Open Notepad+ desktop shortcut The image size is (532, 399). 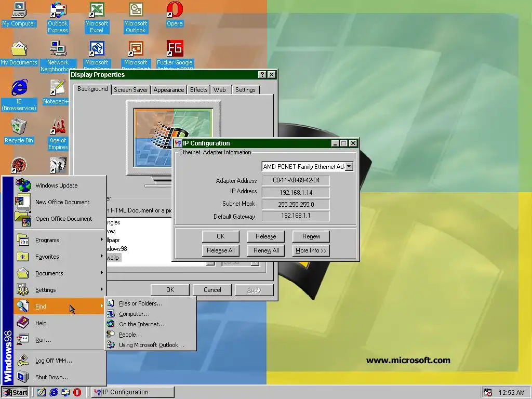(57, 92)
